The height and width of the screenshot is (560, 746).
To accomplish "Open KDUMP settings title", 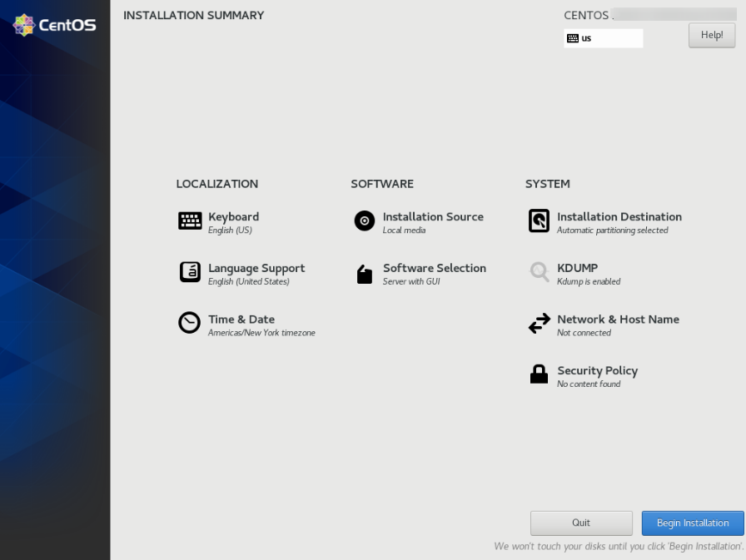I will click(x=578, y=268).
